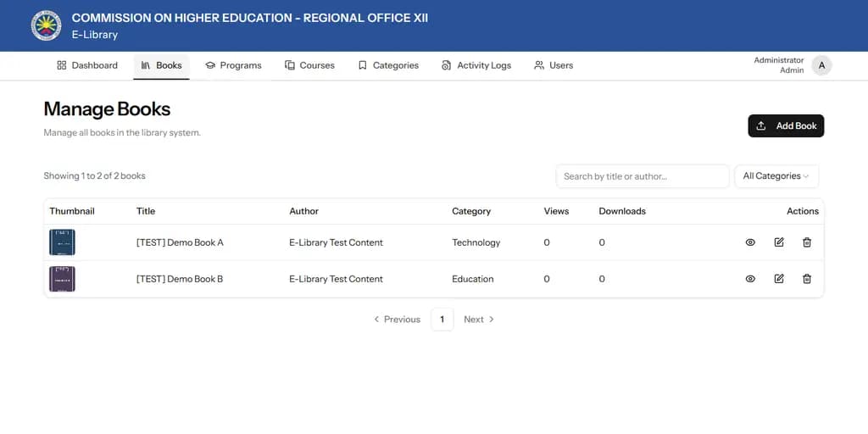Open the Demo Book B thumbnail
868x434 pixels.
pyautogui.click(x=62, y=279)
